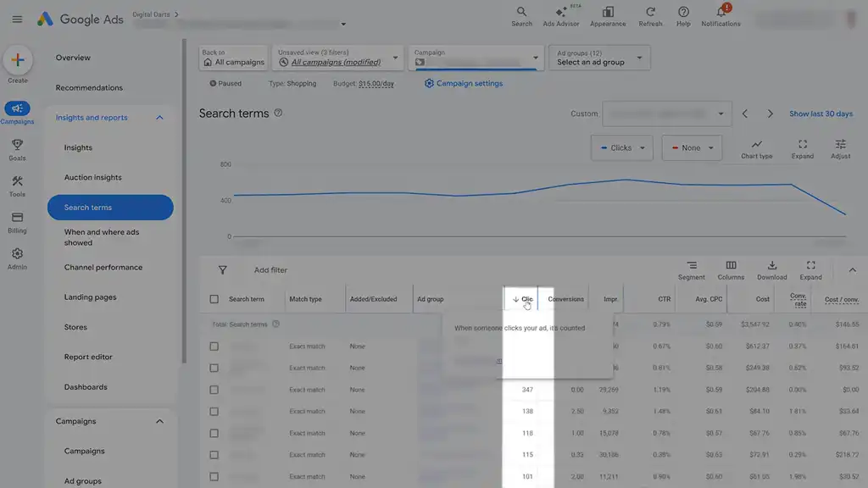
Task: Open Auction insights in sidebar
Action: tap(93, 178)
